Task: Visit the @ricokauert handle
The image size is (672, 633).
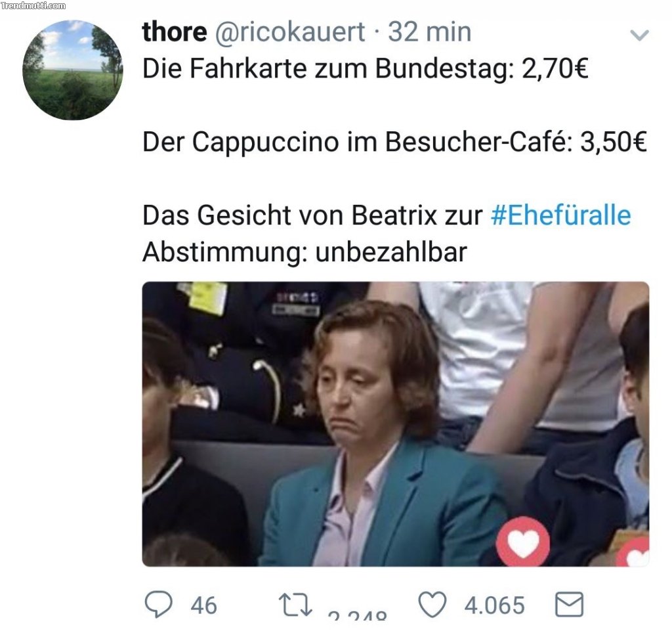Action: click(289, 32)
